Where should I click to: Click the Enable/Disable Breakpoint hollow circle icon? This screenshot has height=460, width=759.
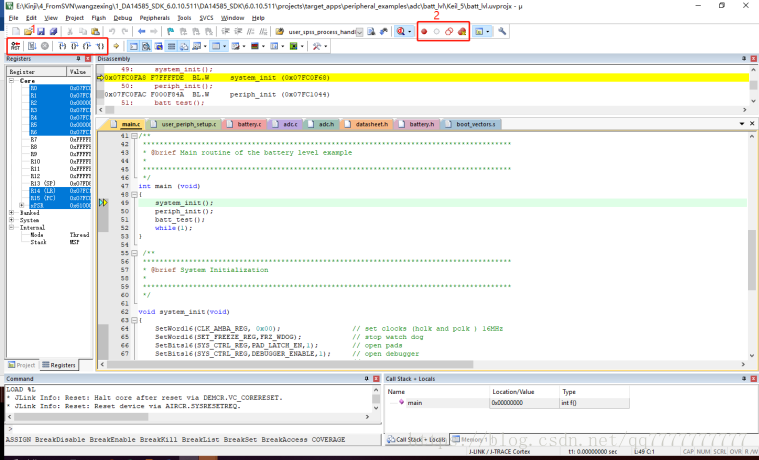(437, 31)
